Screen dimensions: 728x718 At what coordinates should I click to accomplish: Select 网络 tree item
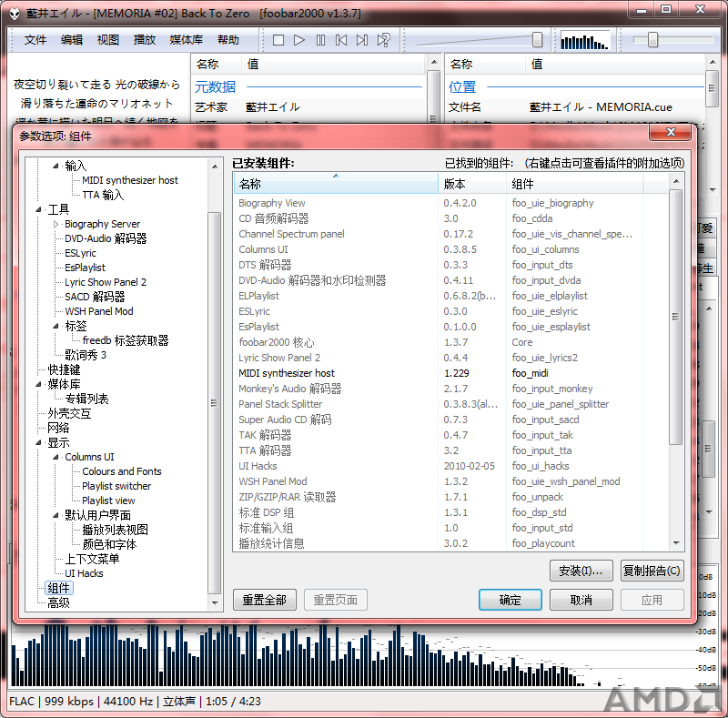tap(58, 428)
